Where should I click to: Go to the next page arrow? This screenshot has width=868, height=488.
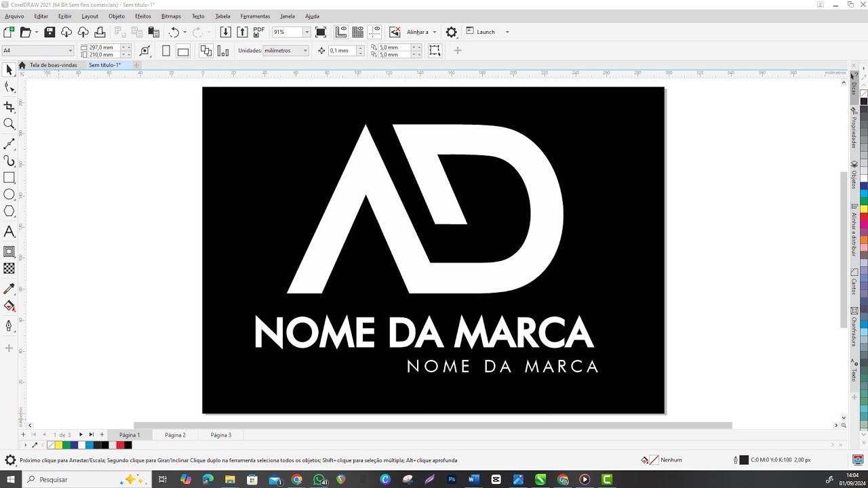[81, 434]
